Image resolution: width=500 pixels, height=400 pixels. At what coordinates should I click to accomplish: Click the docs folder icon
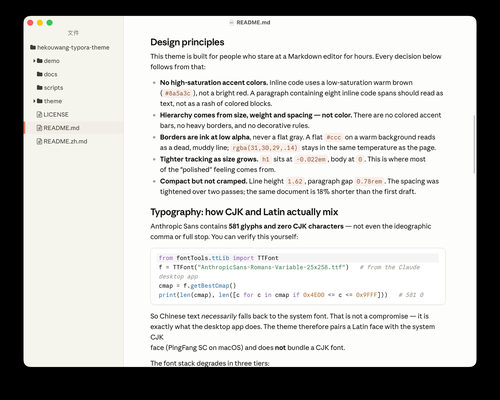point(40,74)
